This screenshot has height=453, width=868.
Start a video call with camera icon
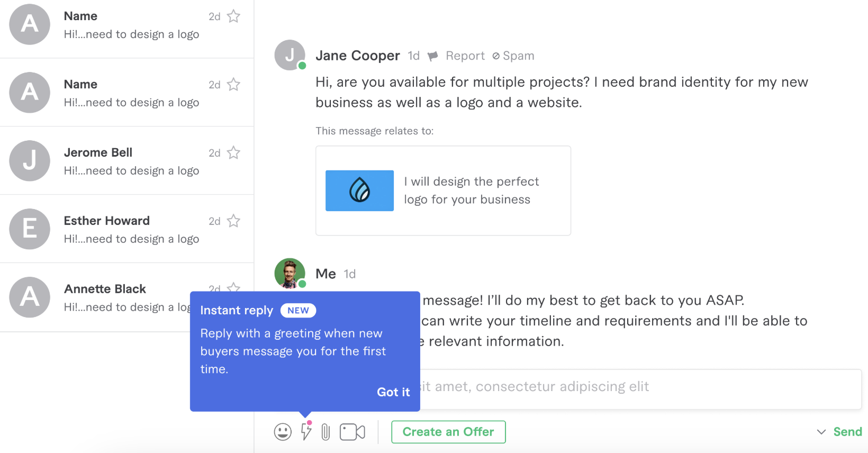coord(352,432)
